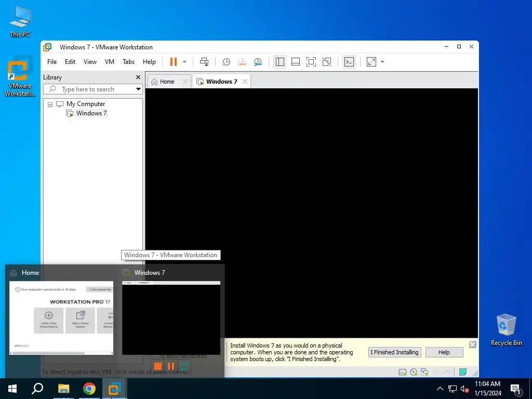532x399 pixels.
Task: Toggle the thumbnail bar view
Action: (296, 62)
